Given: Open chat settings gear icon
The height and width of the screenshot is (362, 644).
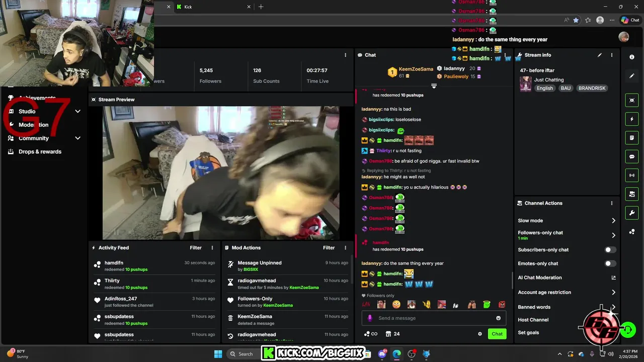Looking at the screenshot, I should (480, 334).
